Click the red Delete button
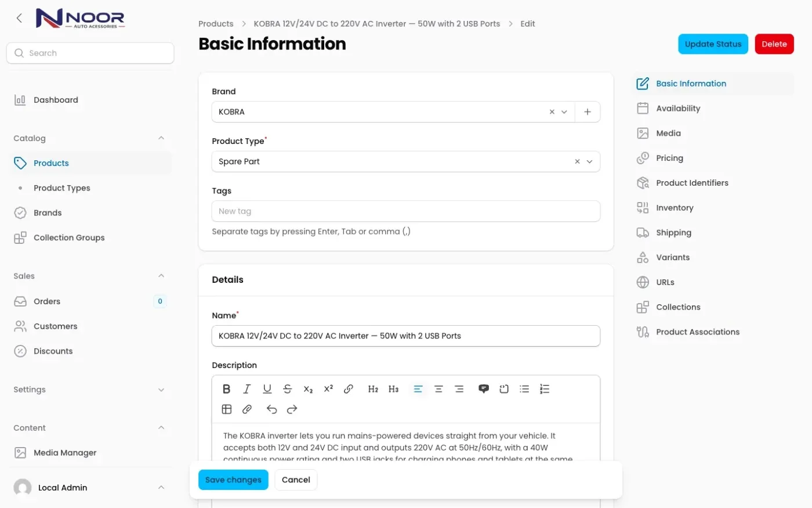Screen dimensions: 812x508 (x=774, y=44)
